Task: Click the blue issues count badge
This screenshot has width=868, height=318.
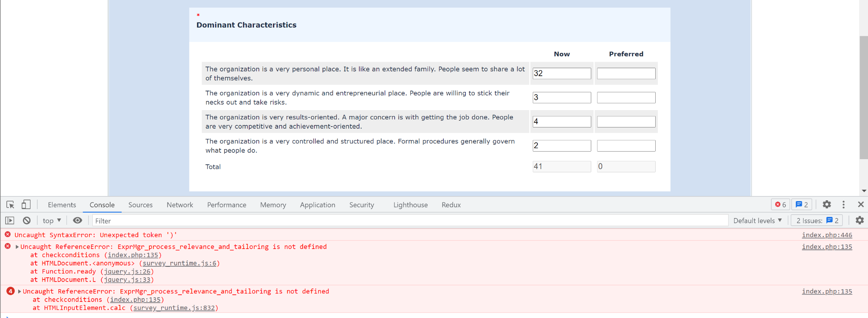Action: tap(801, 205)
